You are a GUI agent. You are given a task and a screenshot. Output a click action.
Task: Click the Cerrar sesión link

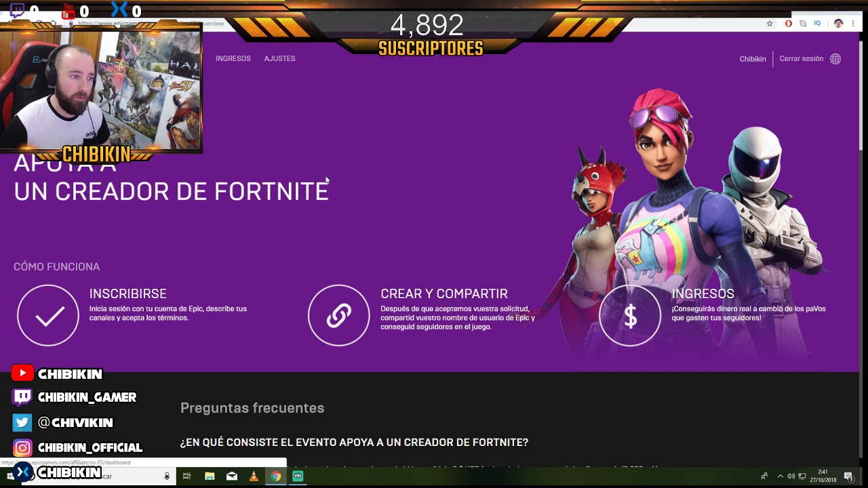(x=801, y=59)
